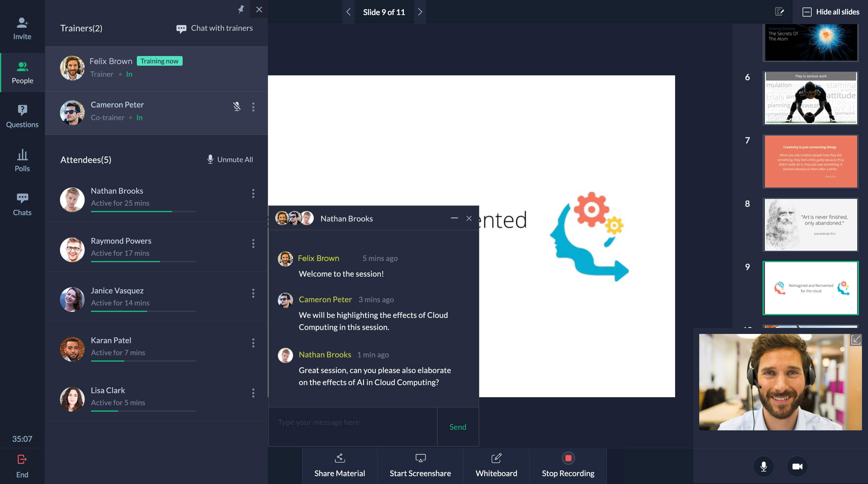Open the Chats panel icon
This screenshot has width=868, height=484.
pyautogui.click(x=22, y=203)
